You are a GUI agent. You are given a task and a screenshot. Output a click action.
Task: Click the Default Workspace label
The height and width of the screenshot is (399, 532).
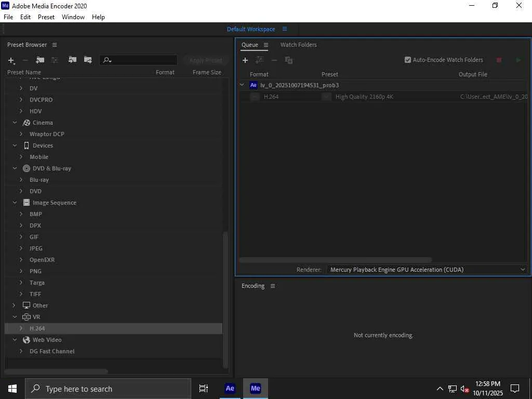pos(251,29)
